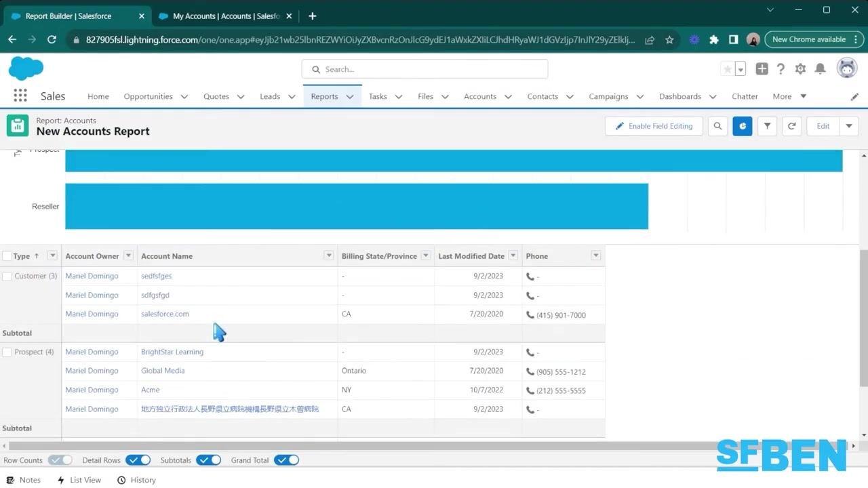This screenshot has height=488, width=868.
Task: Bookmark this tab with the star icon
Action: [x=669, y=40]
